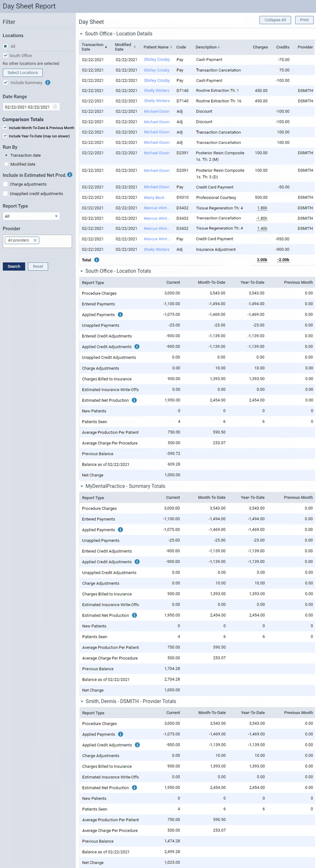Uncheck the South Office location checkbox
The height and width of the screenshot is (868, 316).
pyautogui.click(x=5, y=55)
